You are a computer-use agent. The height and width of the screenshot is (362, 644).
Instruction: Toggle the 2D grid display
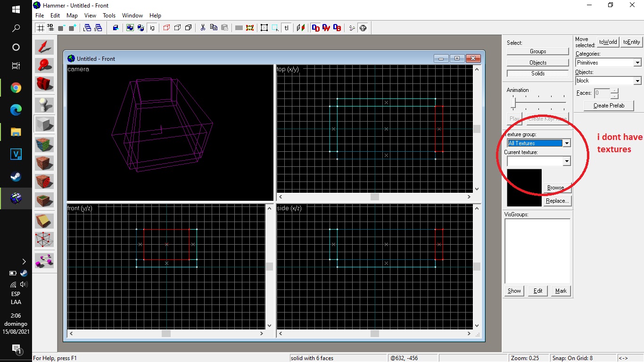[x=40, y=28]
